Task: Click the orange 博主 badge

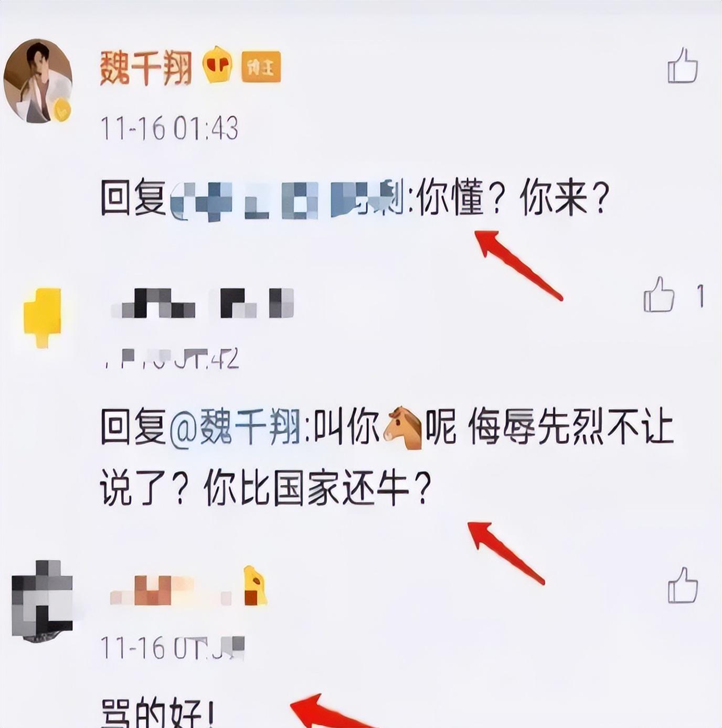Action: [x=261, y=67]
